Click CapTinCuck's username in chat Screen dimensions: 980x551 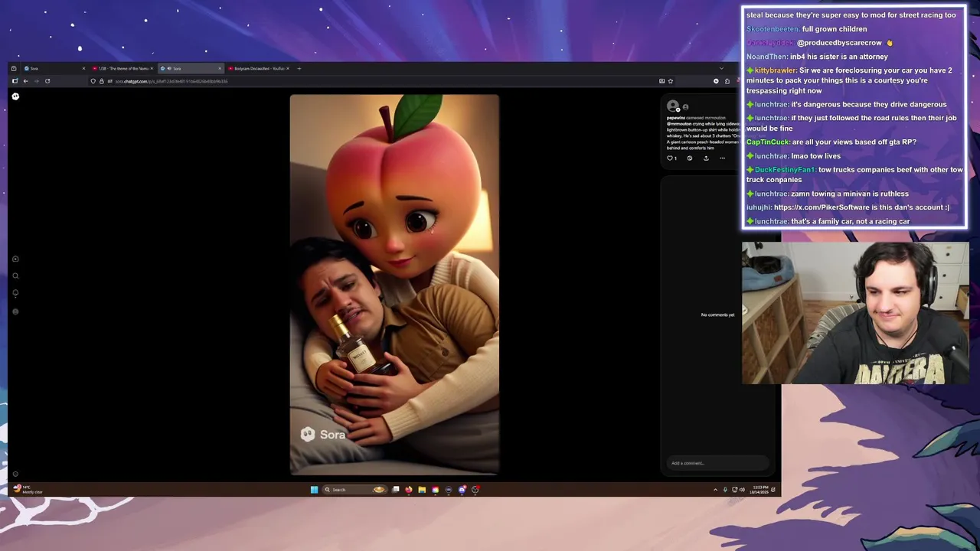(x=767, y=142)
